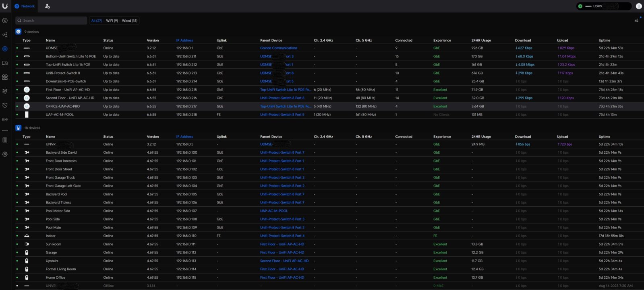Screen dimensions: 644x290
Task: Select the Garage camera device name
Action: tap(51, 253)
